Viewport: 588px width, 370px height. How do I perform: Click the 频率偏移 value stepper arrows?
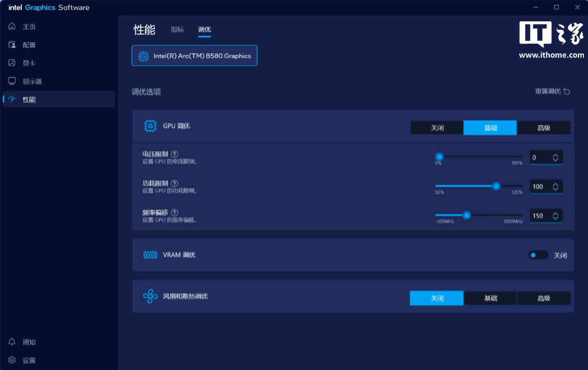tap(556, 216)
